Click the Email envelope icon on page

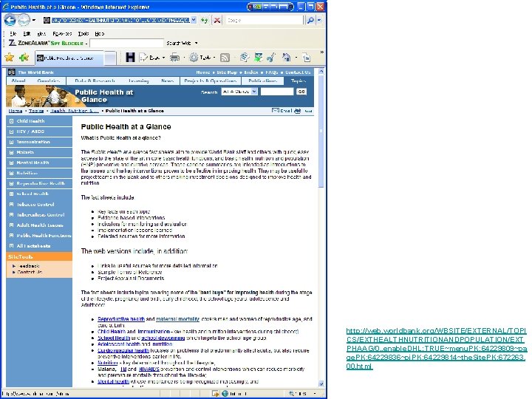275,110
